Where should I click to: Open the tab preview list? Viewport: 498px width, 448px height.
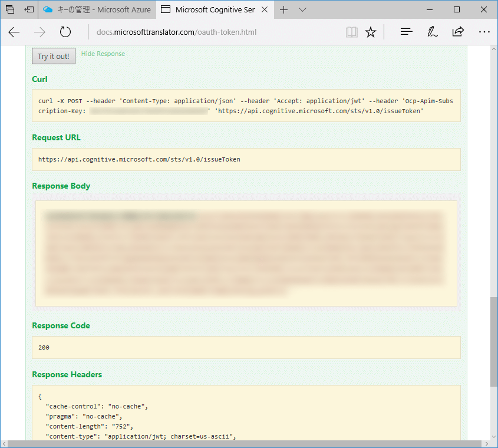302,9
